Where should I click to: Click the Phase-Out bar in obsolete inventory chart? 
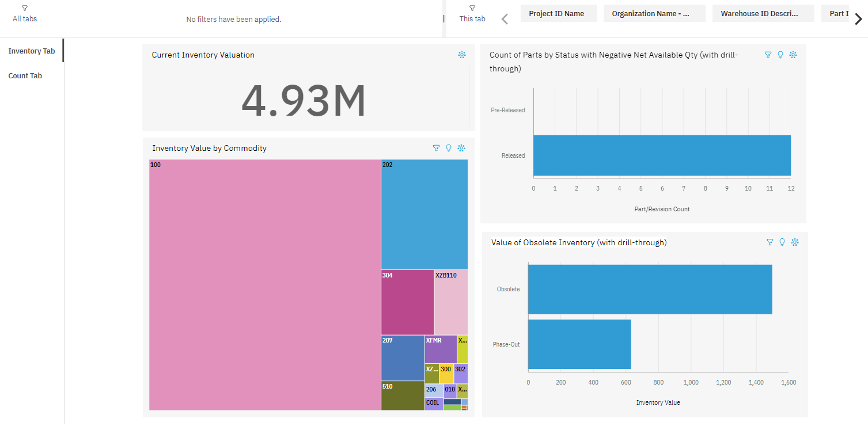[579, 344]
